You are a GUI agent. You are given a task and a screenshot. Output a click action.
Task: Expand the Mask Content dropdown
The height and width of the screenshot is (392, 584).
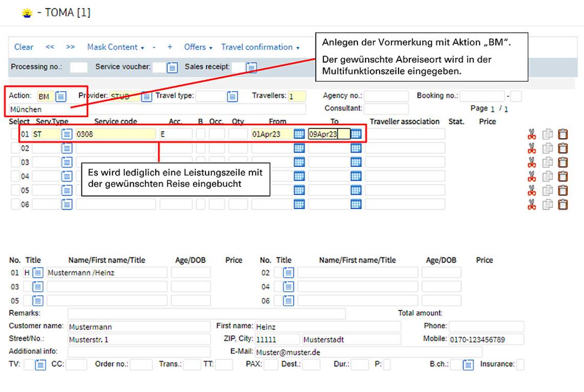[115, 47]
